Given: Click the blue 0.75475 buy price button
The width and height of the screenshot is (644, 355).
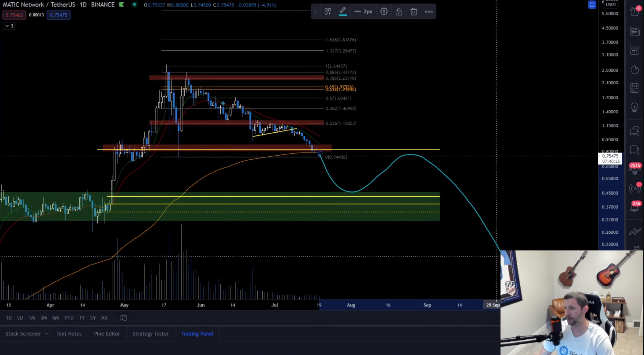Looking at the screenshot, I should [x=58, y=15].
